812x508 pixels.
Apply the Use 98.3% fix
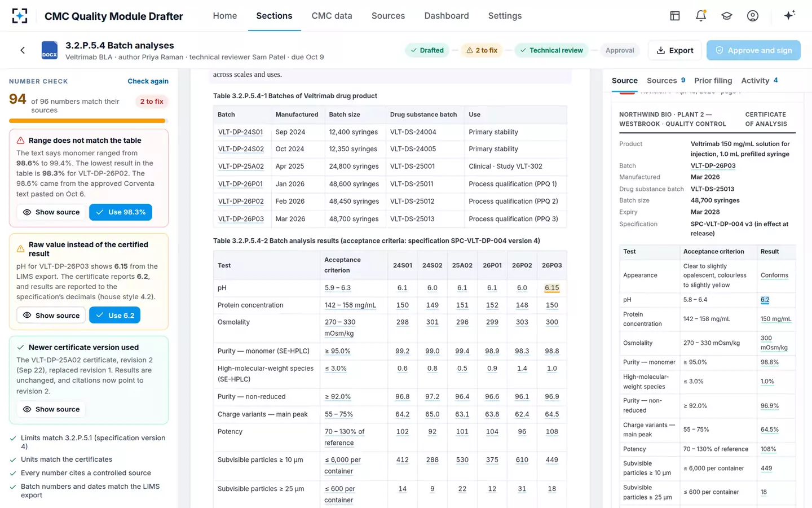pos(121,212)
